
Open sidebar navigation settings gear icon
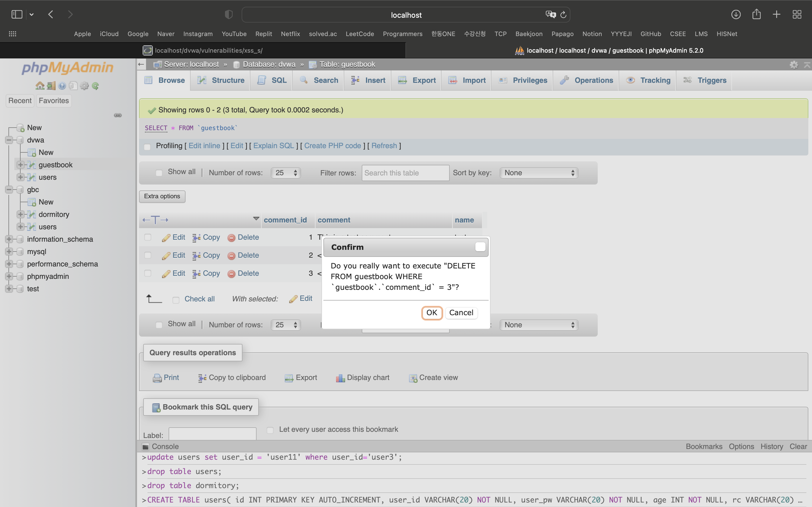point(84,86)
